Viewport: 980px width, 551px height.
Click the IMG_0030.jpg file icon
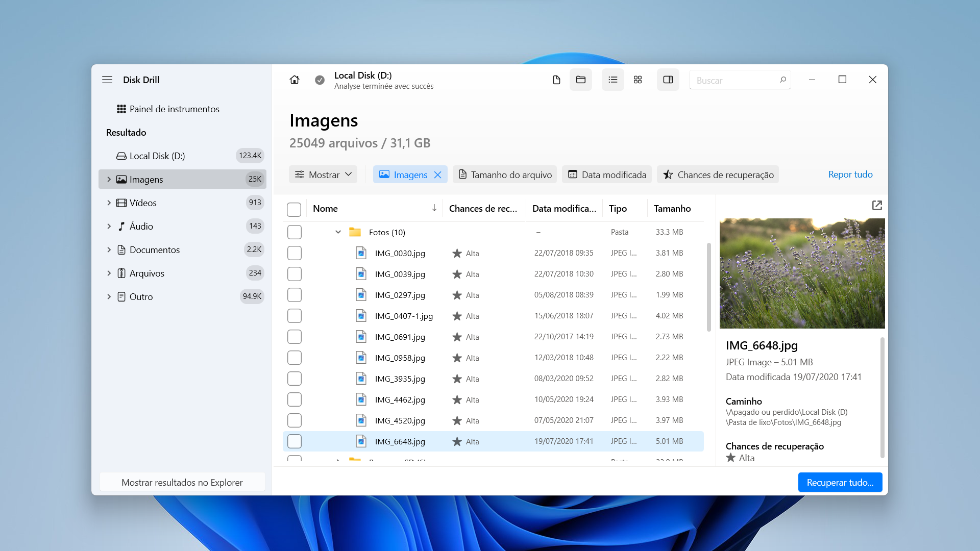361,253
